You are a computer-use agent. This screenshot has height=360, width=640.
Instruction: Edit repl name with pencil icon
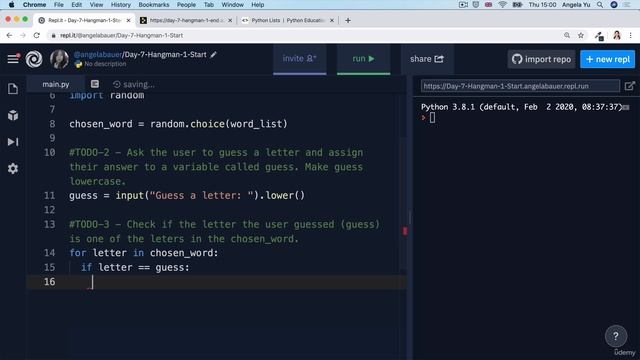point(213,55)
